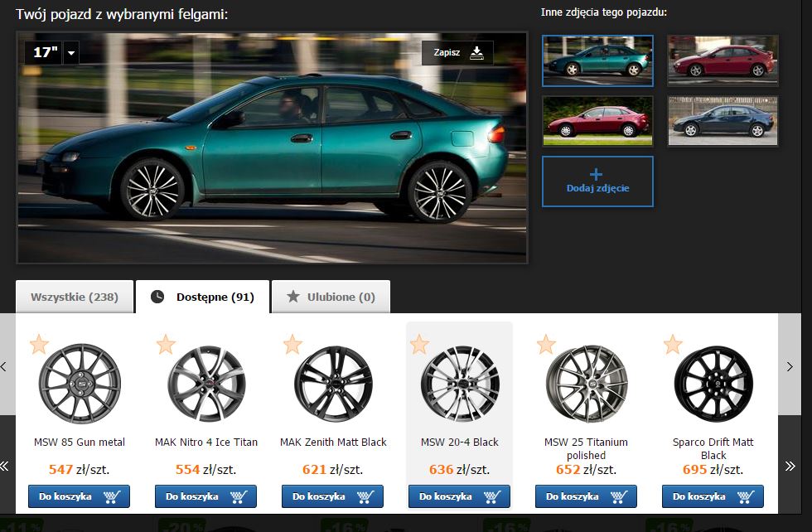
Task: Open the 17" wheel size dropdown arrow
Action: point(71,53)
